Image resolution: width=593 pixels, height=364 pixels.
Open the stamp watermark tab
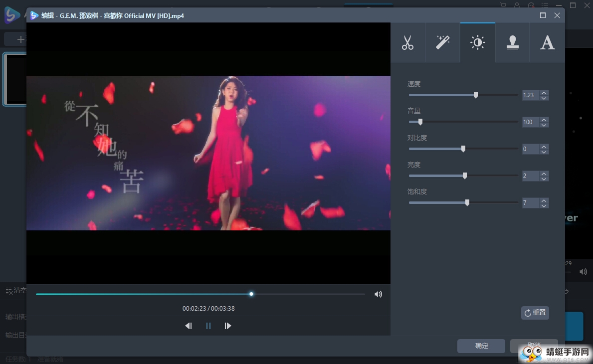[512, 42]
